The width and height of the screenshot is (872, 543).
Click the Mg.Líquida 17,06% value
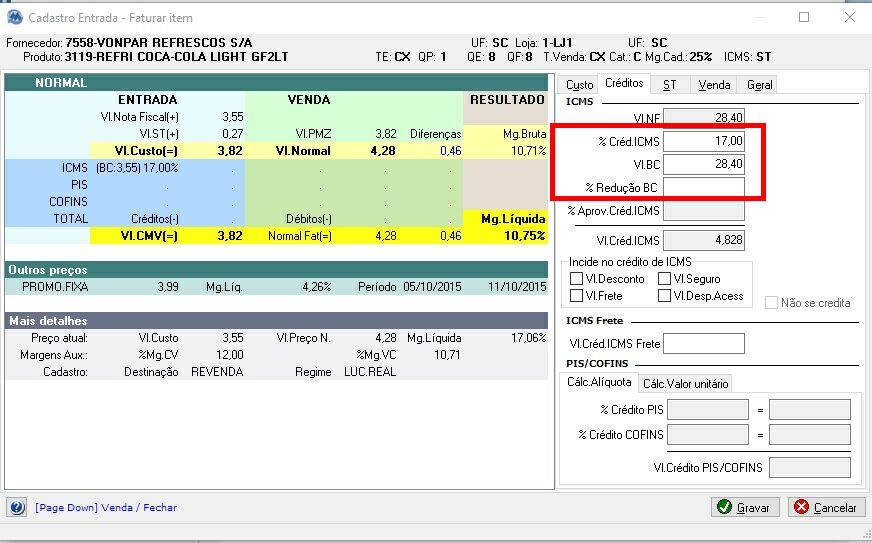(528, 338)
